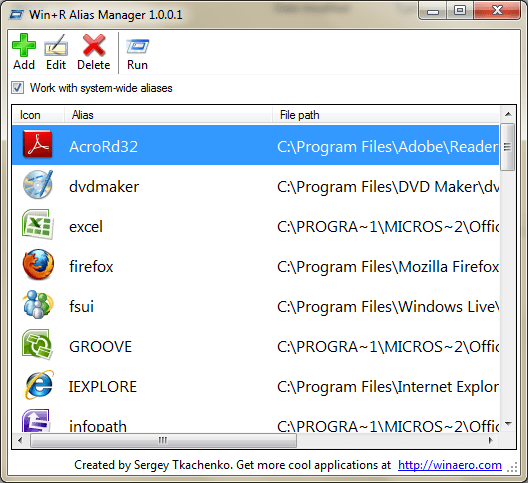
Task: Toggle Work with system-wide aliases checkbox
Action: pos(17,88)
